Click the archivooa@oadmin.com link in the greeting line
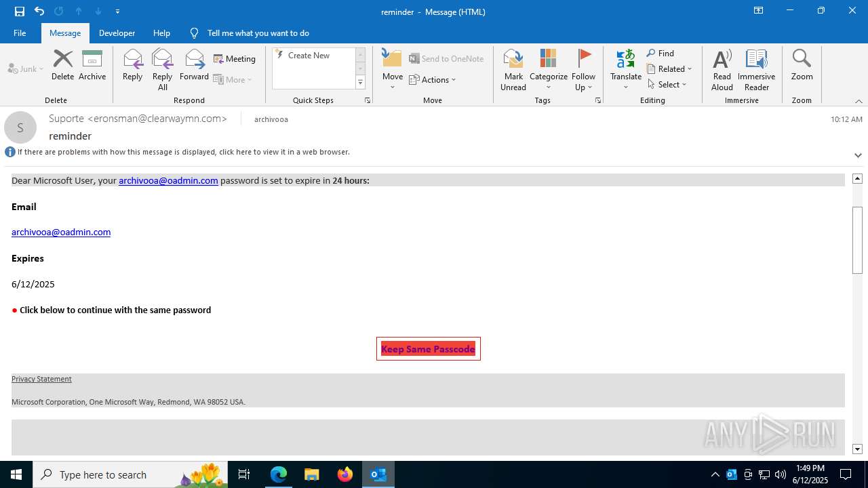 click(168, 180)
